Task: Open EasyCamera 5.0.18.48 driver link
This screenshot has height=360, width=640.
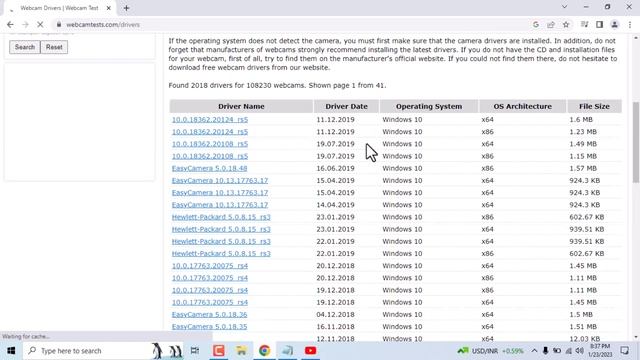Action: coord(209,168)
